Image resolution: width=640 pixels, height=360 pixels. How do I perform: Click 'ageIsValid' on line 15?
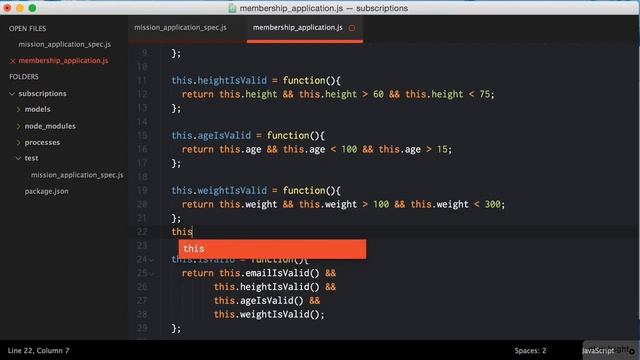[224, 136]
